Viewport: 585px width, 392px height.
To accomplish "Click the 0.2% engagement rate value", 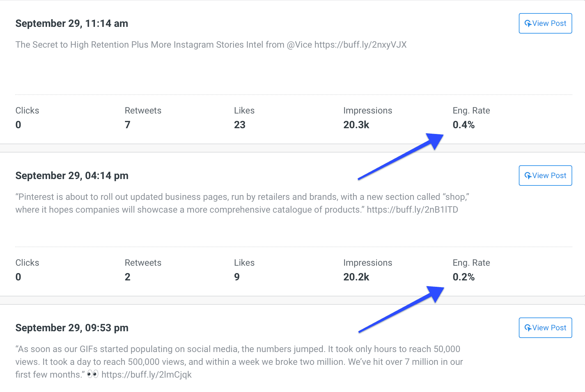I will pyautogui.click(x=464, y=277).
